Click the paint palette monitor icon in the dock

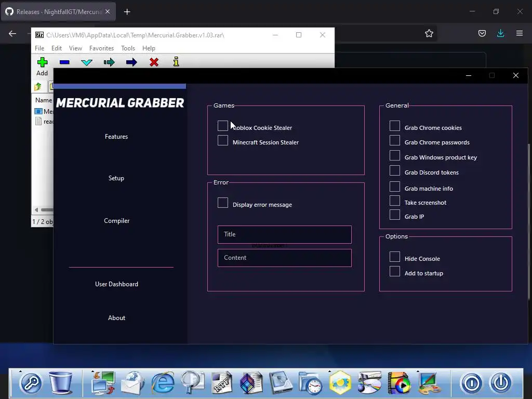pyautogui.click(x=429, y=383)
